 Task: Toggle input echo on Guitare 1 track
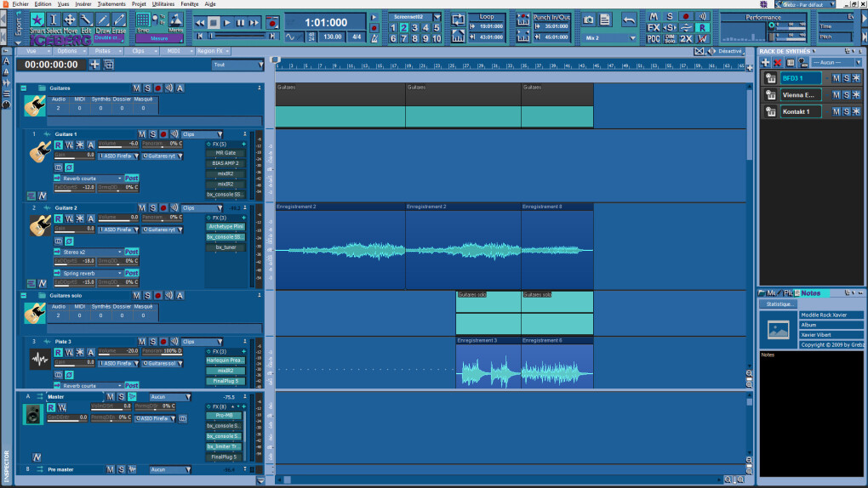pyautogui.click(x=174, y=133)
